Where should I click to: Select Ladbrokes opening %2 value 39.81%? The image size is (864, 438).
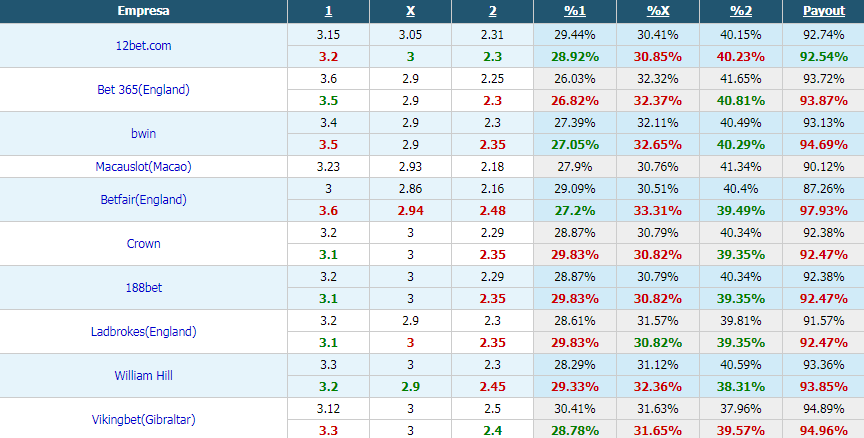[x=741, y=321]
